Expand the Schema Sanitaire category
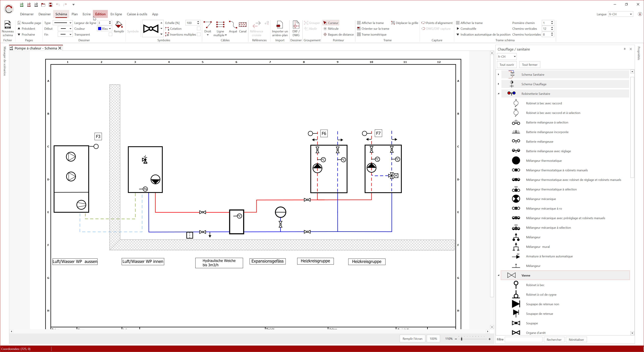644x352 pixels. click(498, 74)
